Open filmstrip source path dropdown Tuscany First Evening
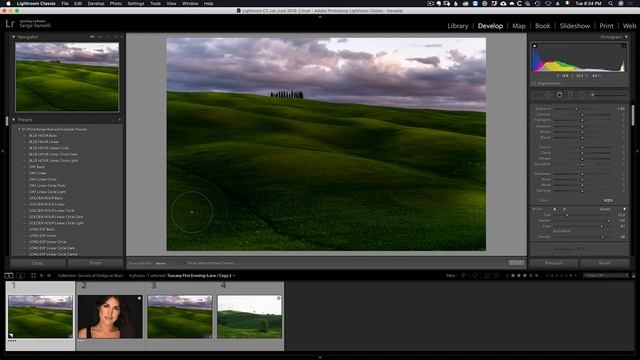640x360 pixels. click(201, 276)
